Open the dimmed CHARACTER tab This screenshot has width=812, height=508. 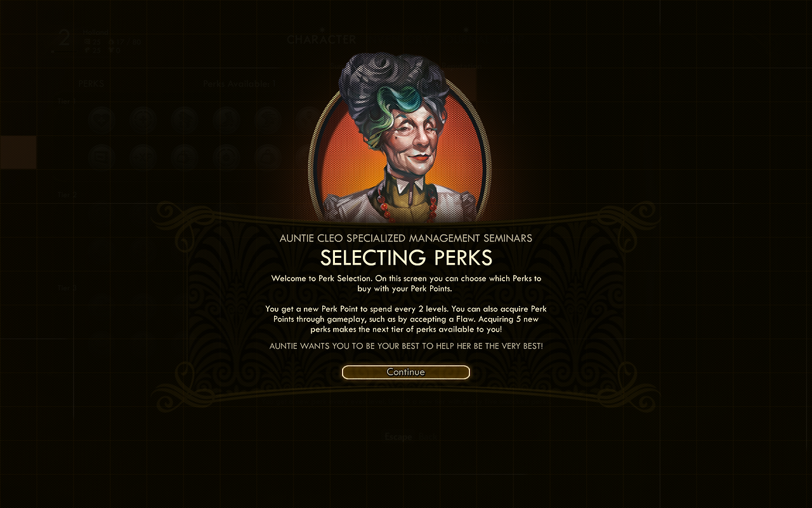322,39
